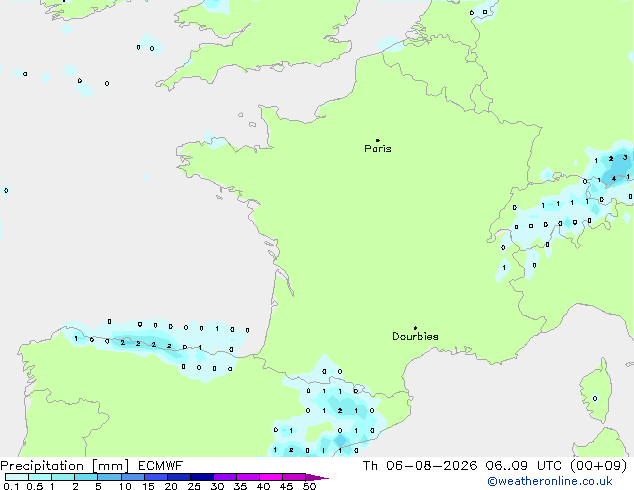The height and width of the screenshot is (490, 634).
Task: Click the ECMWF model label
Action: click(x=161, y=466)
